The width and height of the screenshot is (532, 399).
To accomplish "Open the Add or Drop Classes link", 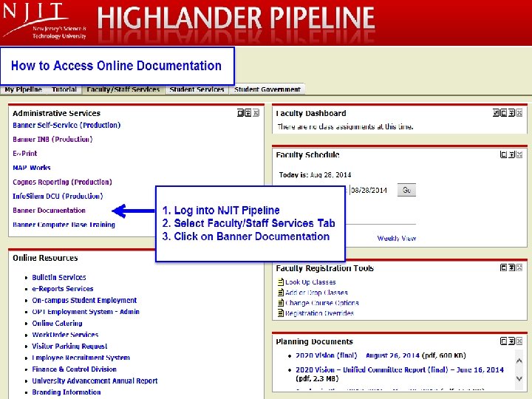I will 316,293.
